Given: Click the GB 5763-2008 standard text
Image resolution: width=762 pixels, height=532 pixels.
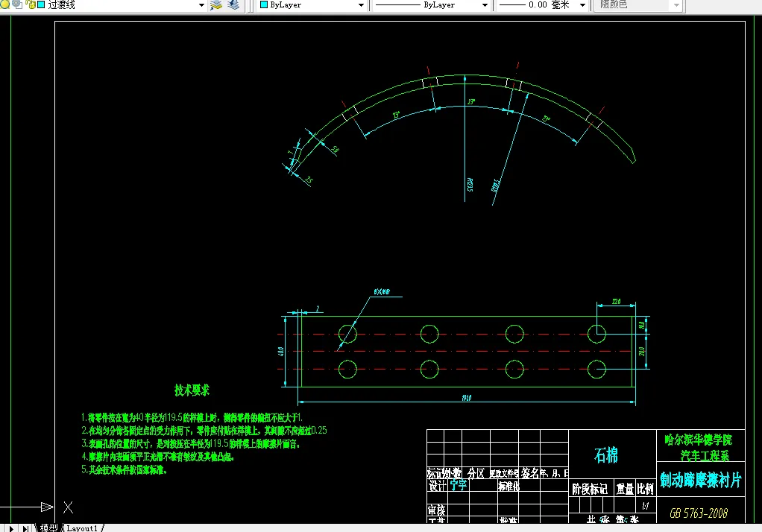Looking at the screenshot, I should pos(699,513).
